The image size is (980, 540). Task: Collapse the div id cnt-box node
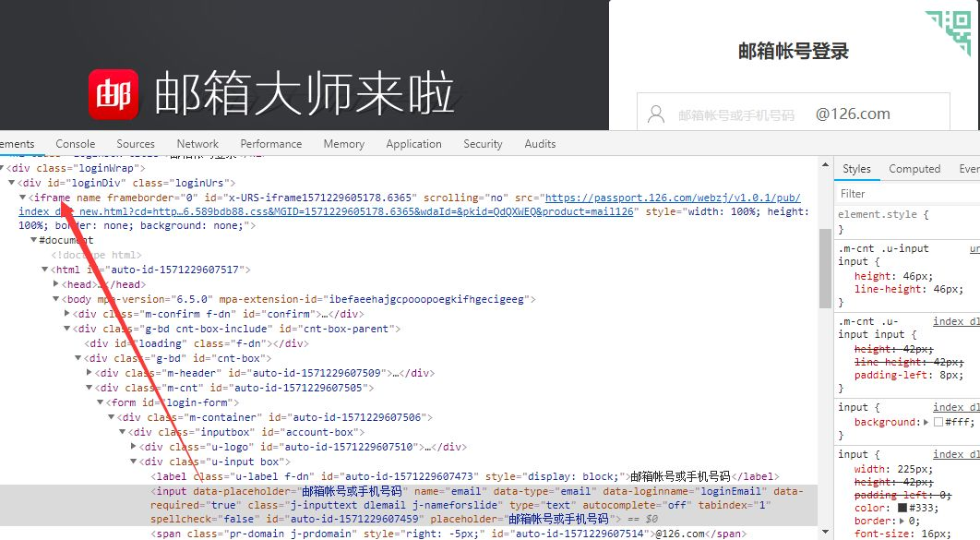(78, 358)
